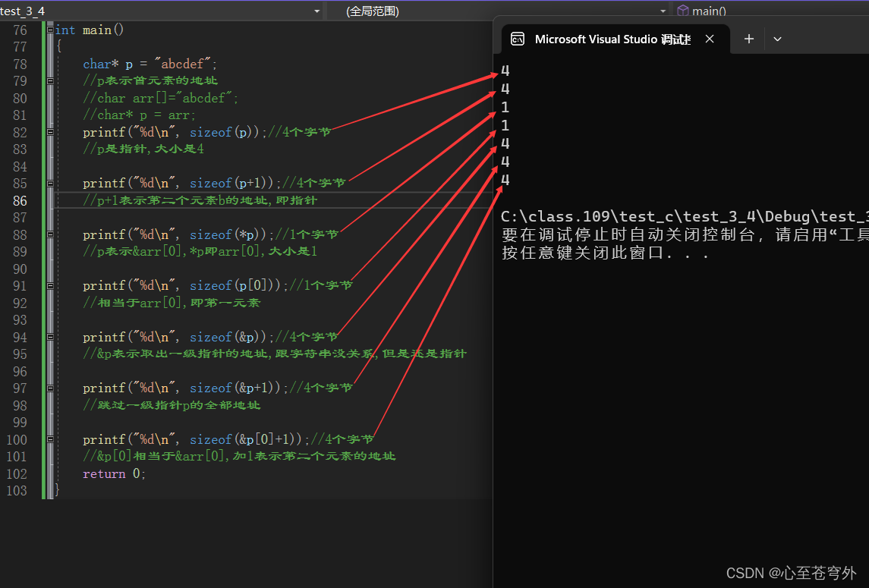869x588 pixels.
Task: Click the int main() declaration text
Action: [x=90, y=30]
